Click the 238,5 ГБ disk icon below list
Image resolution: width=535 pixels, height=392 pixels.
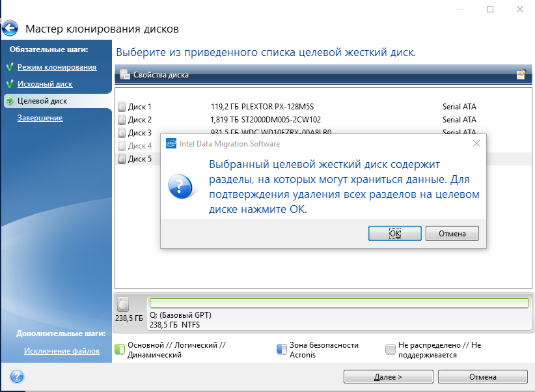[x=124, y=304]
